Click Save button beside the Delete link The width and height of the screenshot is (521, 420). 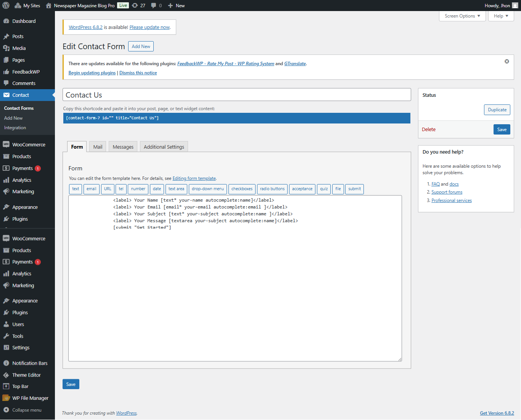click(x=502, y=130)
